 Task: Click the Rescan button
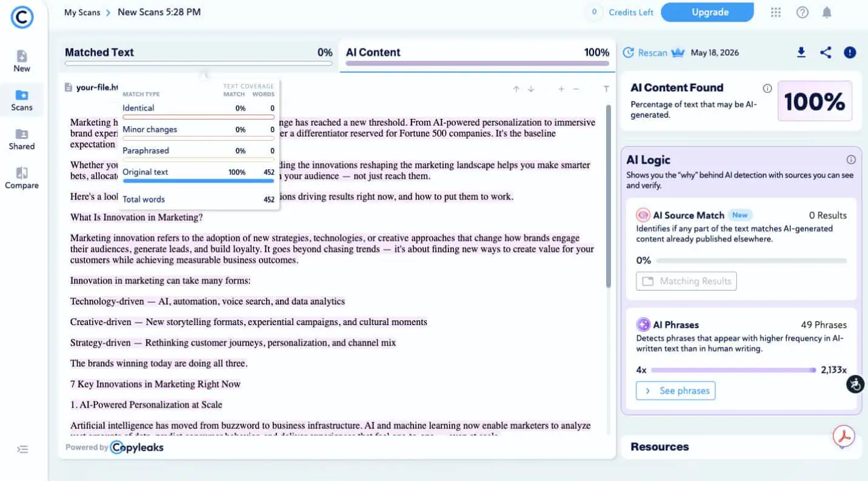(645, 53)
